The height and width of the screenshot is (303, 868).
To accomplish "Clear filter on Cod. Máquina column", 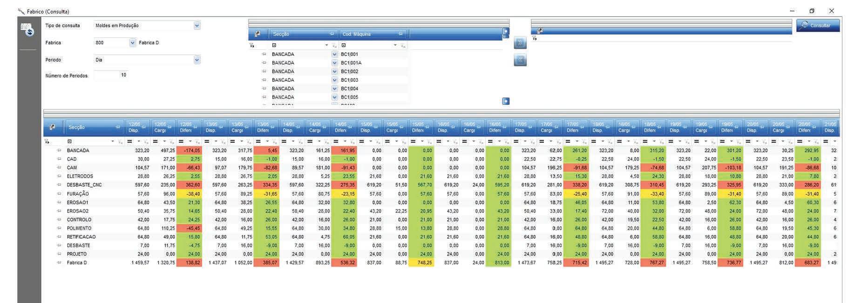I will point(403,46).
